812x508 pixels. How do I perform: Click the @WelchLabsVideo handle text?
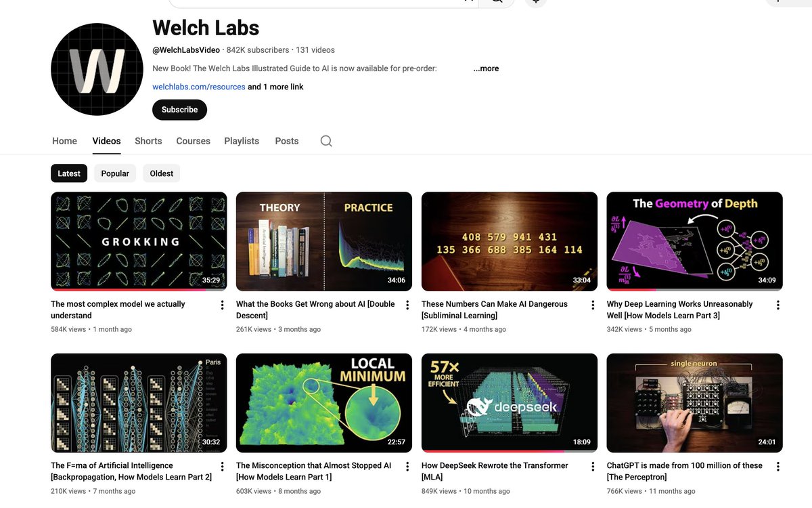(x=186, y=50)
